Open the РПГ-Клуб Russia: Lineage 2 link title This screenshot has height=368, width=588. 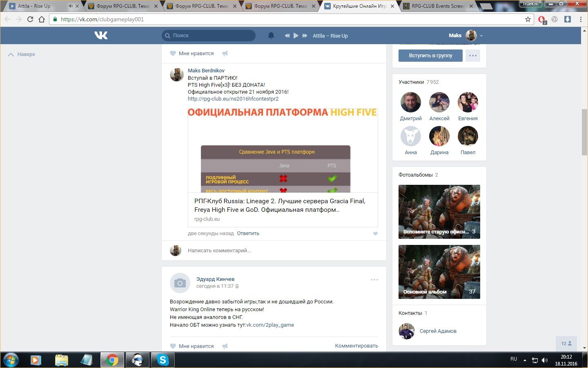click(x=280, y=205)
